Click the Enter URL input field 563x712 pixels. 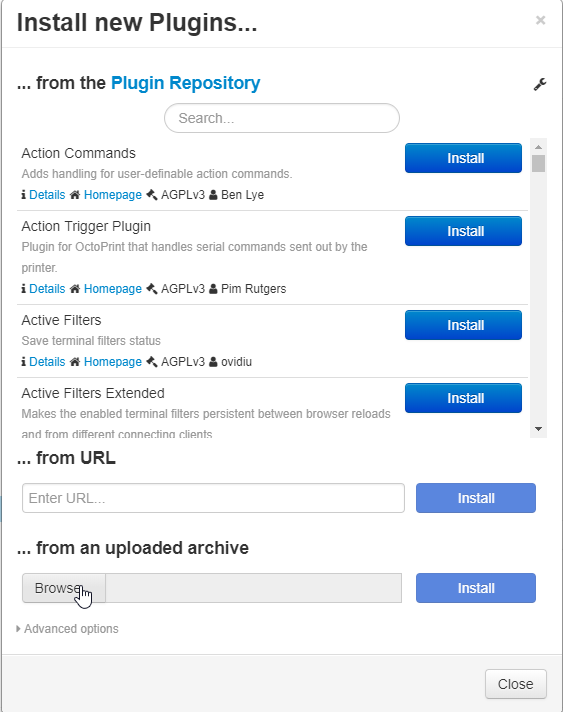coord(213,498)
